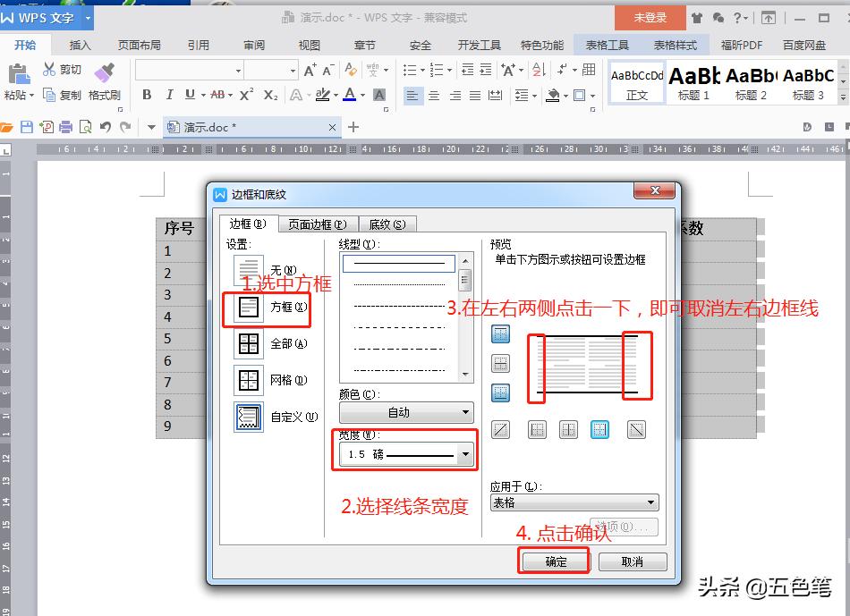Select the 网格 border setting option
This screenshot has height=616, width=850.
click(x=248, y=378)
